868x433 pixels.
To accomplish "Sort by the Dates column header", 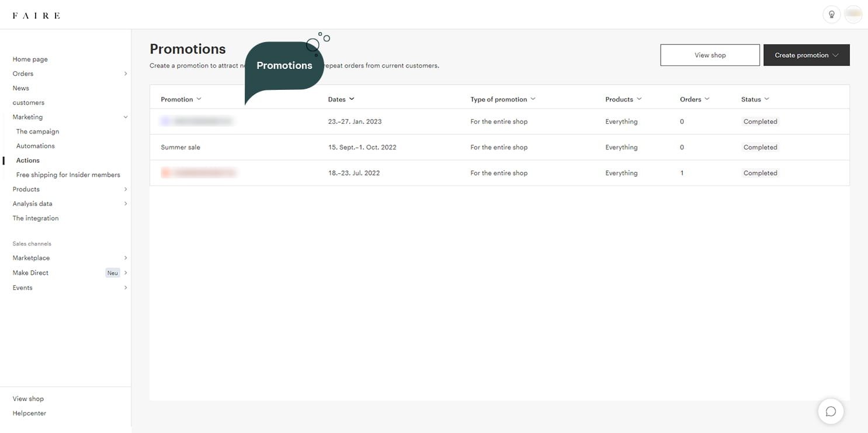I will 341,99.
